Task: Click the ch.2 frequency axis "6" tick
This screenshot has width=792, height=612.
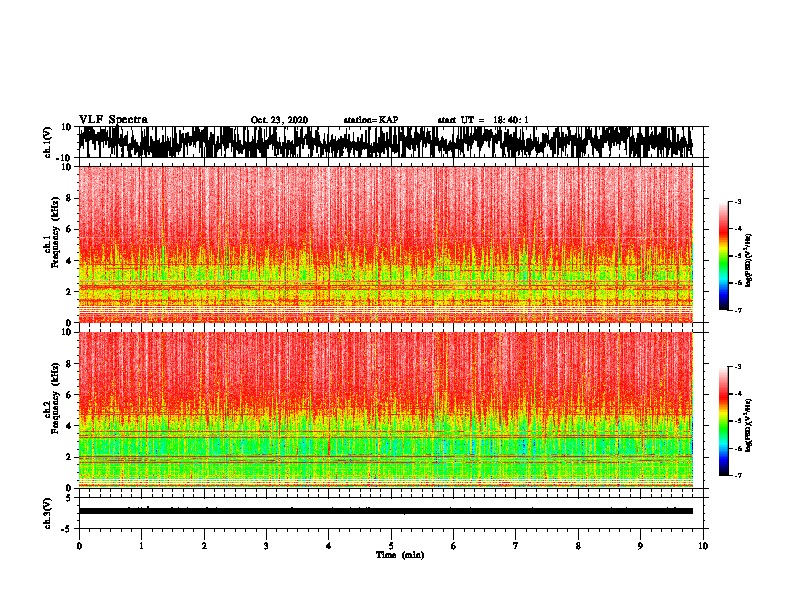Action: (x=69, y=395)
